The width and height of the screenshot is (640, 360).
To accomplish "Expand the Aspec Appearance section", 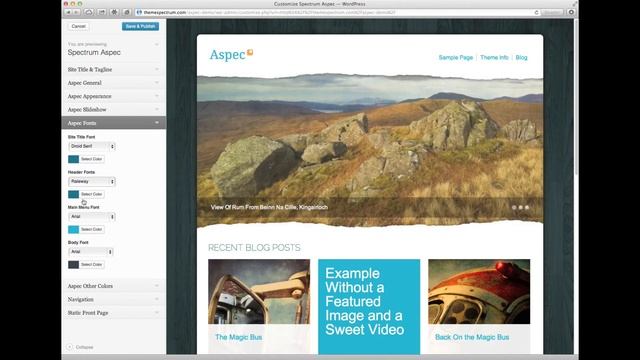I will coord(113,96).
